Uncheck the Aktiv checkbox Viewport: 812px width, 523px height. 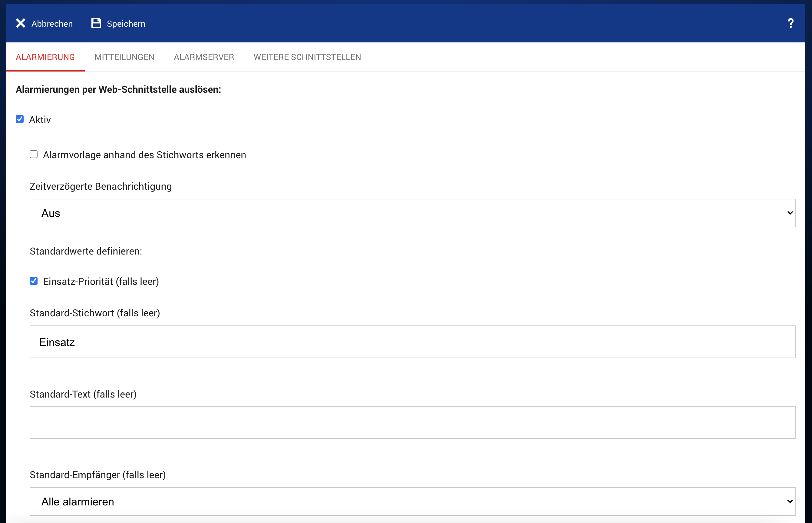[20, 119]
